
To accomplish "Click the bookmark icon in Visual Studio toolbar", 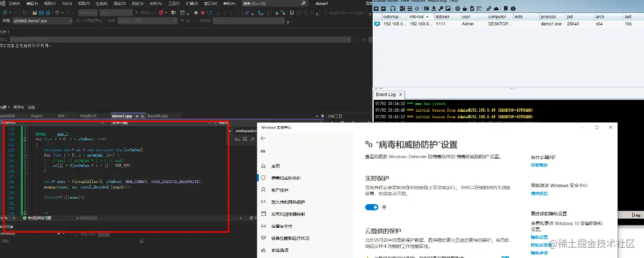I will (292, 13).
